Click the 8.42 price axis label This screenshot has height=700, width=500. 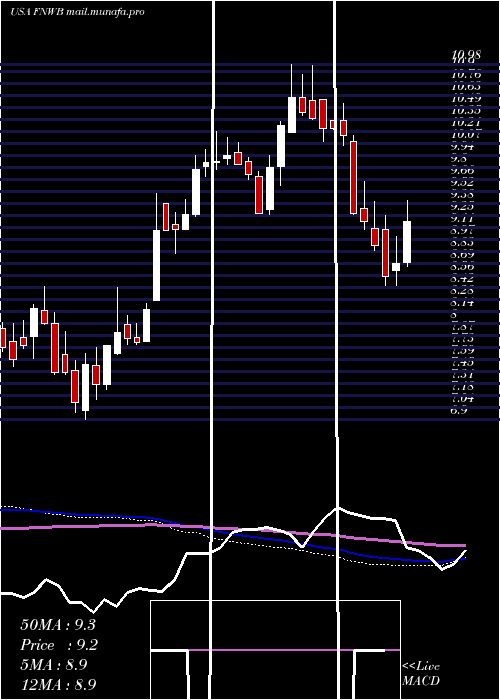point(462,279)
